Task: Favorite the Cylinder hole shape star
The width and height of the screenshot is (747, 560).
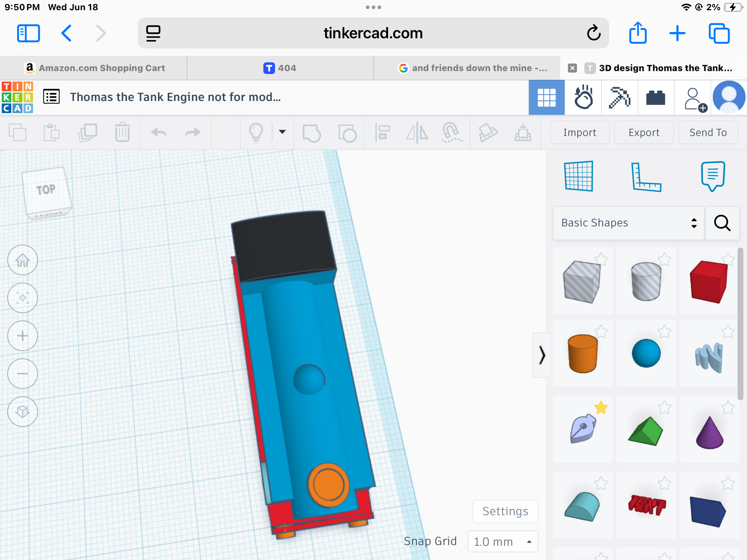Action: coord(665,259)
